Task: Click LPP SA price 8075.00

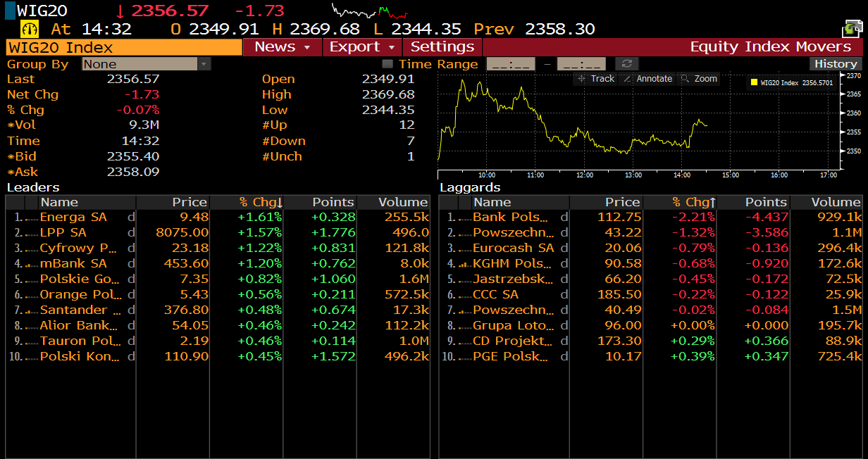Action: click(182, 233)
